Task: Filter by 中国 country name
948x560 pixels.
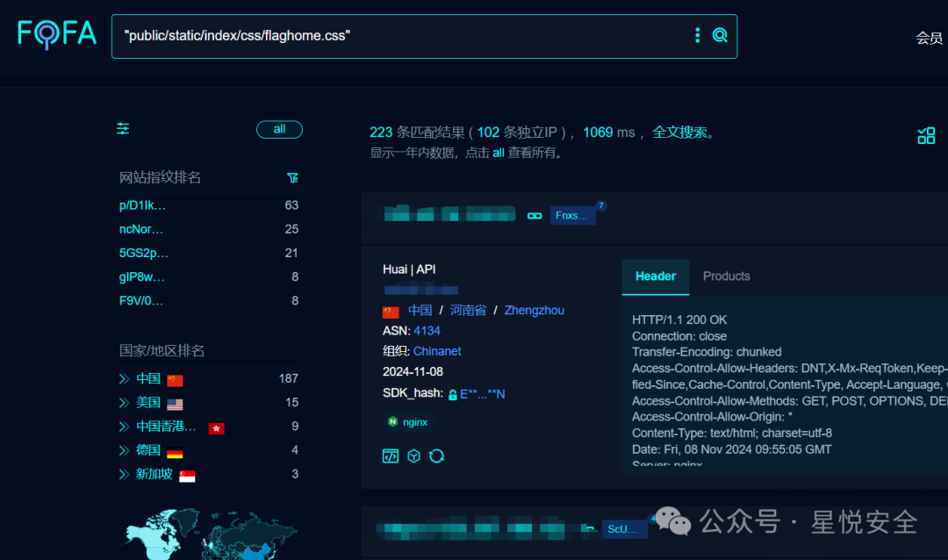Action: tap(148, 378)
